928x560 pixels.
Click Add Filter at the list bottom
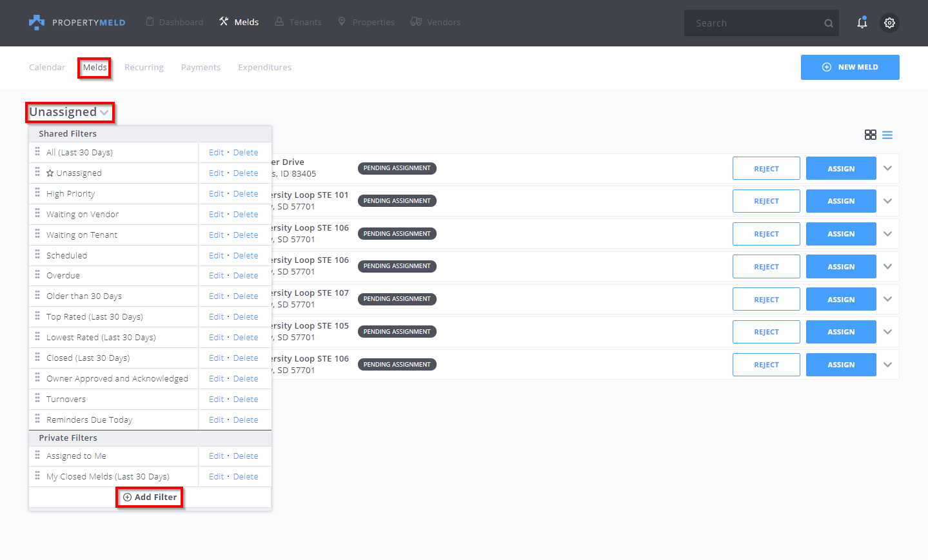click(150, 497)
